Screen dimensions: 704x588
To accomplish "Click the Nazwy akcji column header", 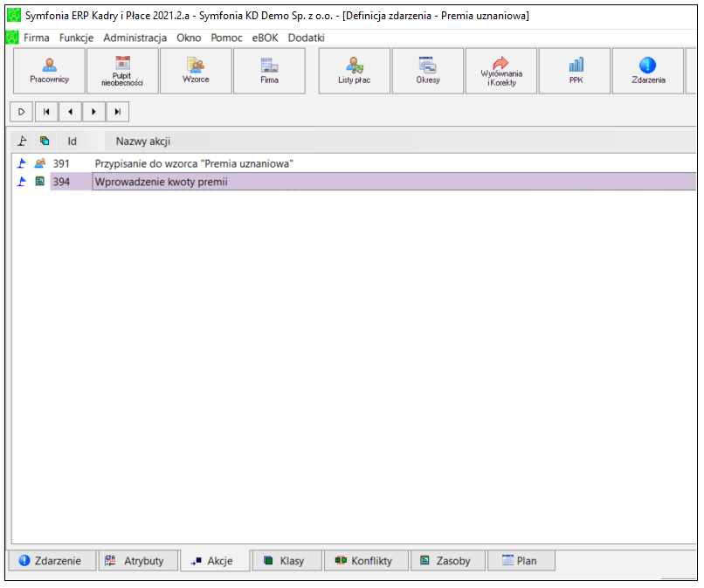I will click(142, 142).
